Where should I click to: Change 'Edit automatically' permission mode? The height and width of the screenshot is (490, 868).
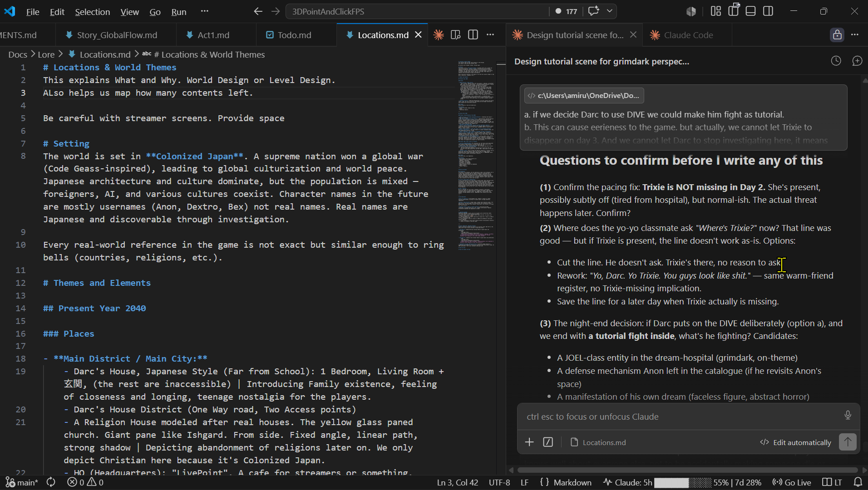coord(795,442)
